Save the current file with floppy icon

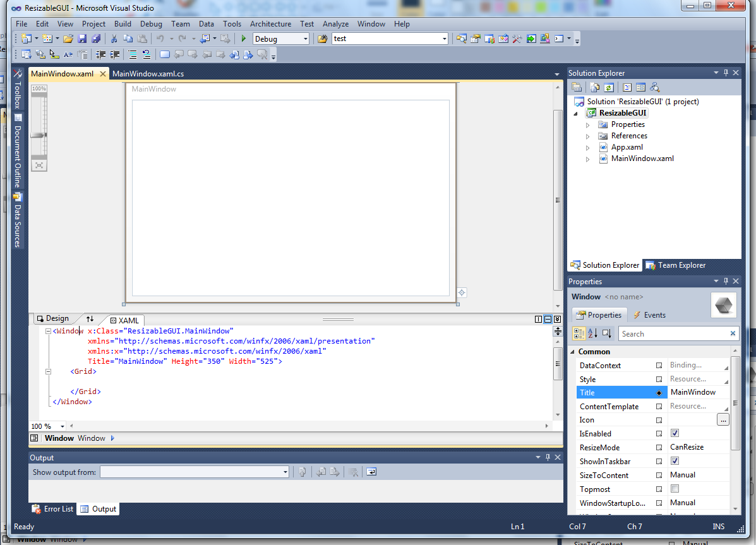coord(82,39)
